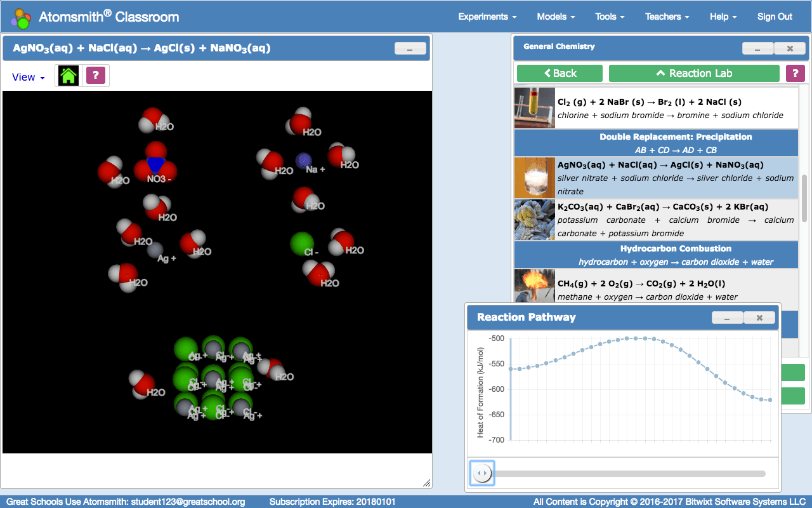Minimize the Reaction Pathway window
812x508 pixels.
point(728,317)
